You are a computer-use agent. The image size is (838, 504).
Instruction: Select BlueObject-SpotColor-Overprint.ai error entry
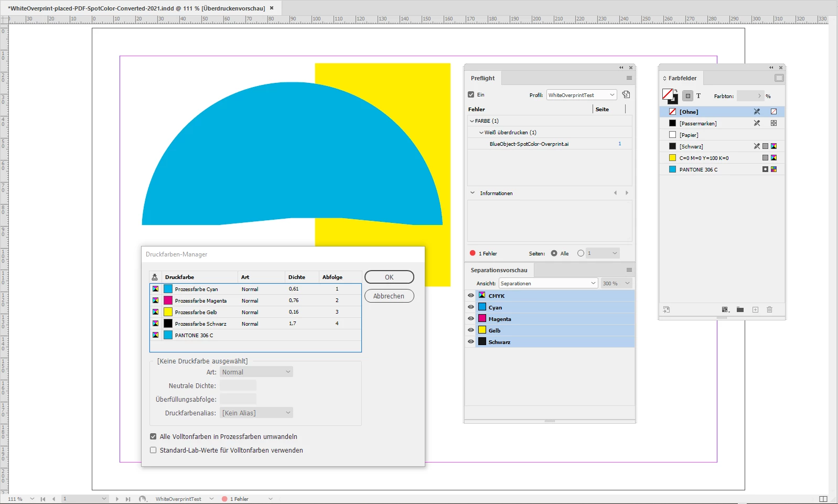tap(529, 144)
